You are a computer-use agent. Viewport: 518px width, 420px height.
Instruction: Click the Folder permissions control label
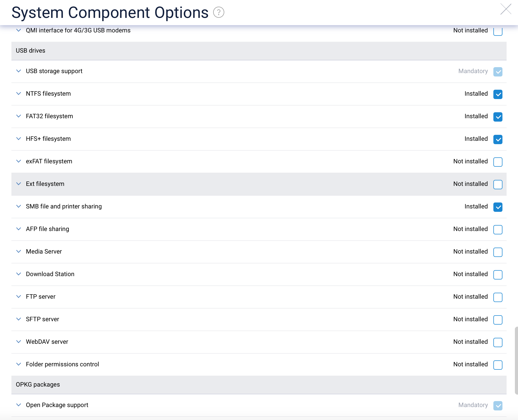pos(62,364)
